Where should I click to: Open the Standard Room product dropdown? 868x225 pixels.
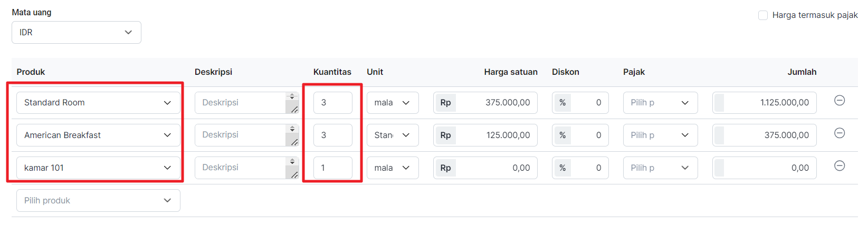[x=98, y=103]
